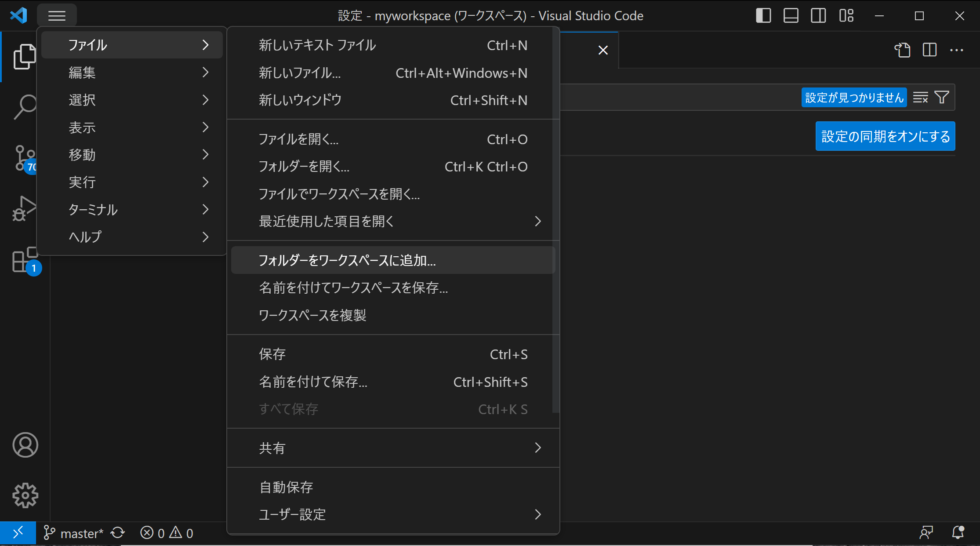Screen dimensions: 980x546
Task: Select 新しいファイル... menu item
Action: (393, 73)
